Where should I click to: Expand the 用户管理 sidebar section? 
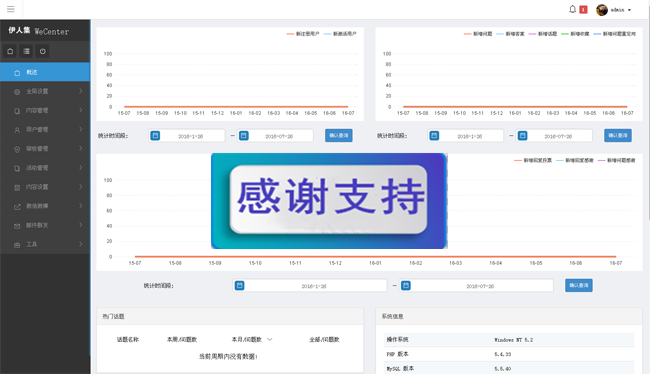(45, 129)
